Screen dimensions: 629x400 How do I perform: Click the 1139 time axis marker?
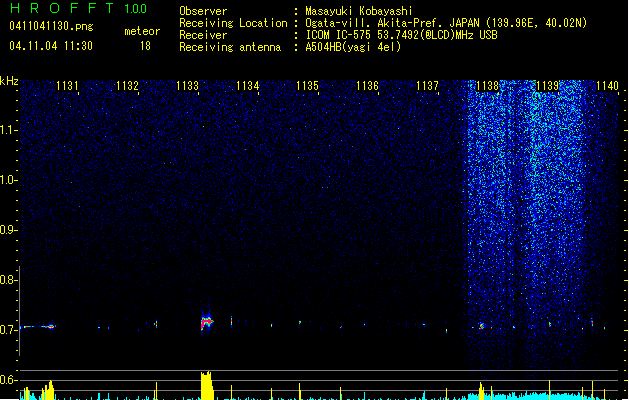[x=548, y=86]
